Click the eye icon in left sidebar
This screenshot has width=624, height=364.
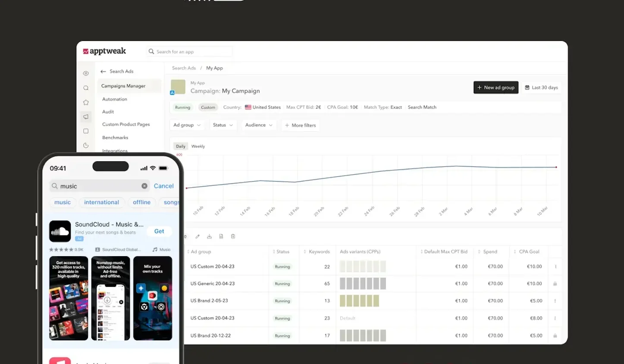(86, 73)
